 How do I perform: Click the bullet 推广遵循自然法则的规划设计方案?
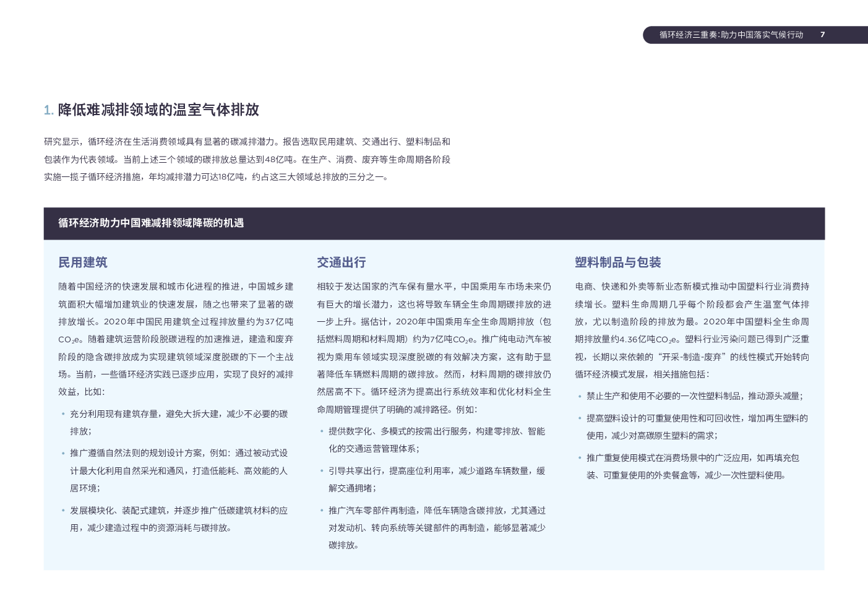point(179,470)
